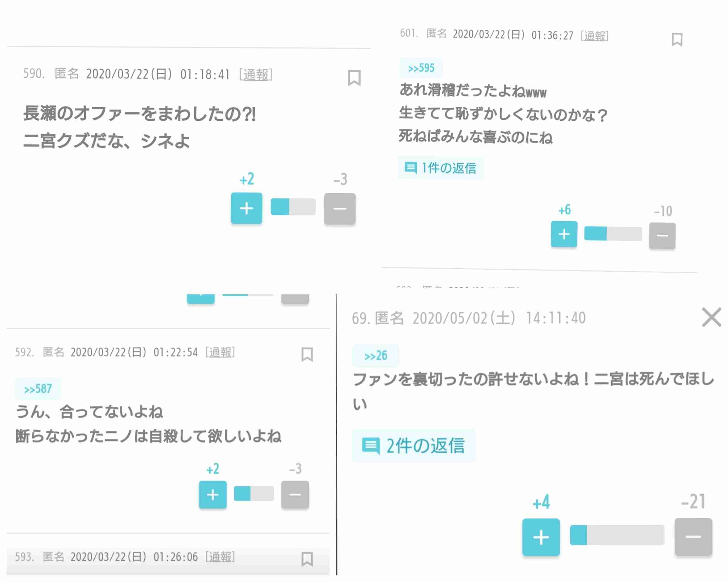Image resolution: width=728 pixels, height=582 pixels.
Task: Downvote comment 590 with minus button
Action: pyautogui.click(x=340, y=209)
